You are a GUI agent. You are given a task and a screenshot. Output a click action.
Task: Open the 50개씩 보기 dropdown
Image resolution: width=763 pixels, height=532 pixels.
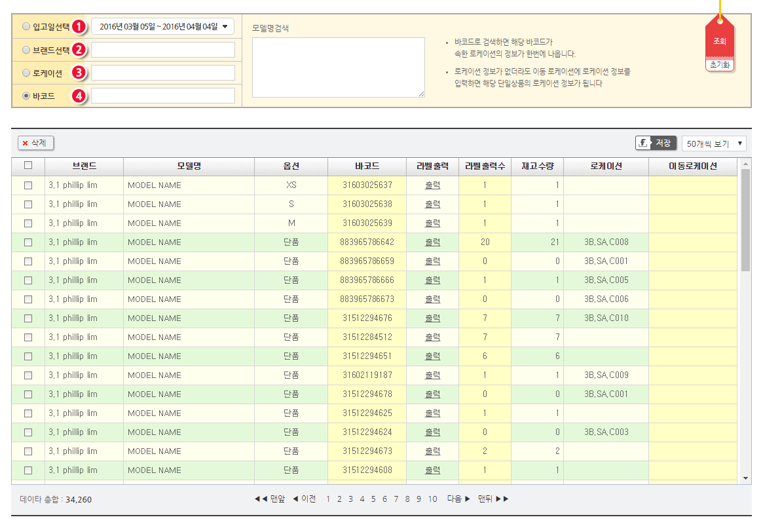click(714, 143)
